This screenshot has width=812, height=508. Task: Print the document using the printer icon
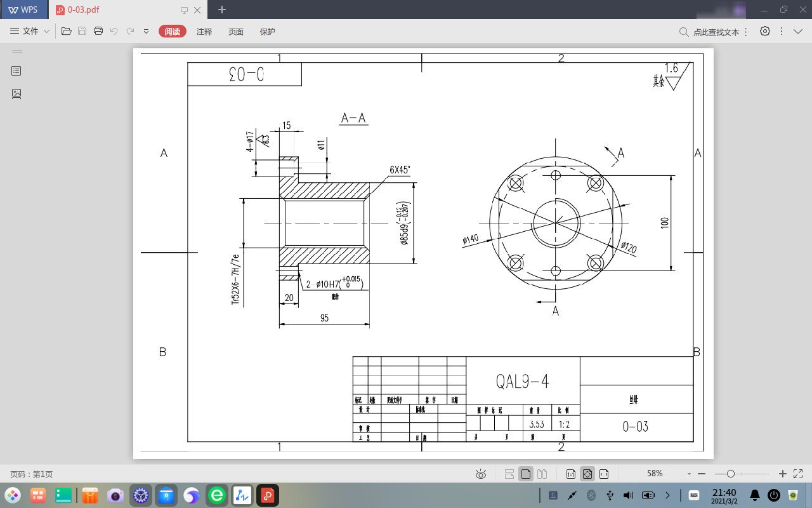[98, 31]
